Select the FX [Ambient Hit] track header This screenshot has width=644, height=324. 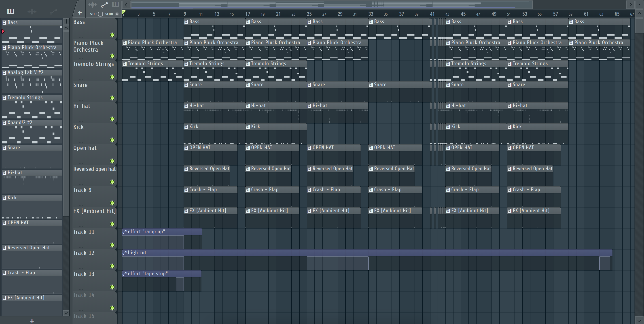pyautogui.click(x=95, y=217)
